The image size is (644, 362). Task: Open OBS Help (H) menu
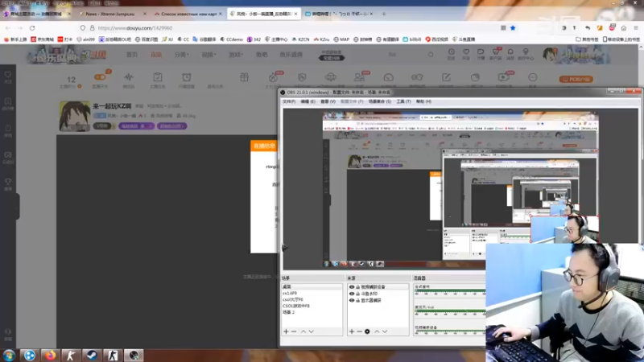pos(423,101)
